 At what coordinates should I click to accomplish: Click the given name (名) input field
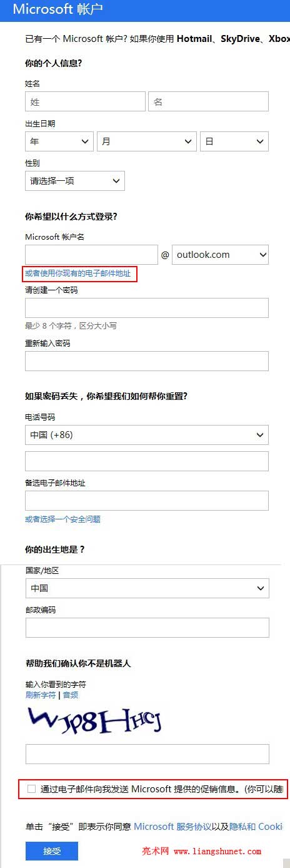point(208,101)
